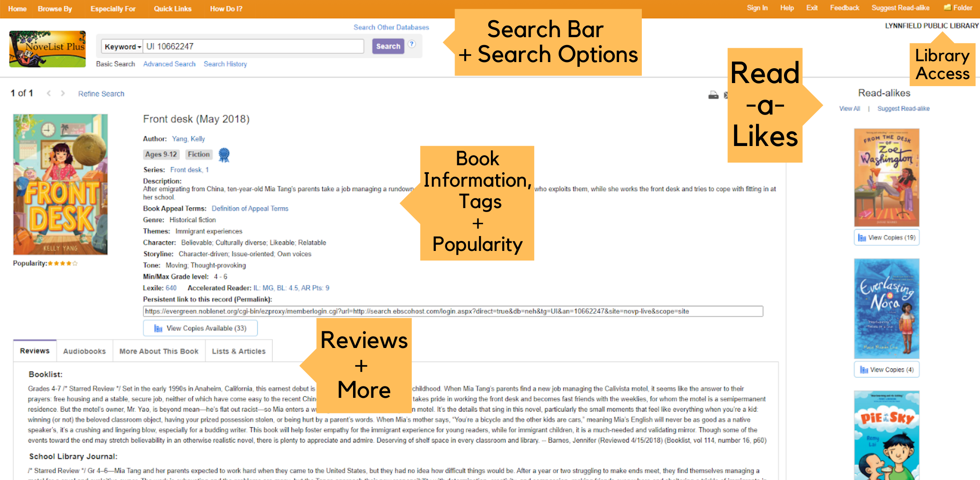
Task: Open Definition of Appeal Terms link
Action: (x=250, y=209)
